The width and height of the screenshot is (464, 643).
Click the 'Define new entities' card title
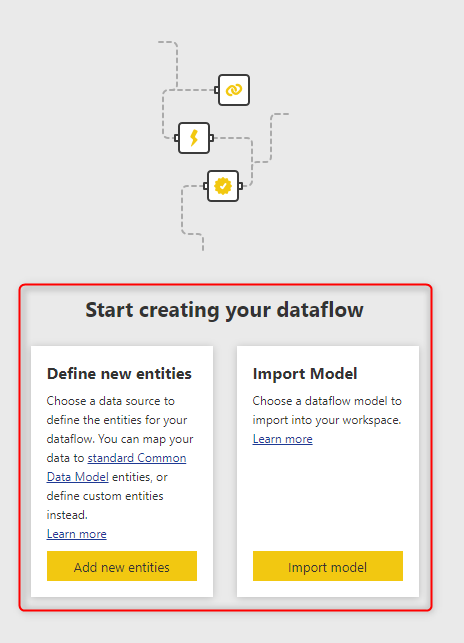(x=119, y=374)
